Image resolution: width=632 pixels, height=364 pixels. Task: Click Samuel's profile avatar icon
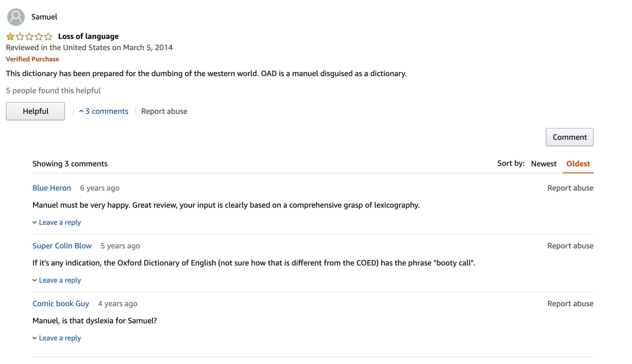click(15, 17)
